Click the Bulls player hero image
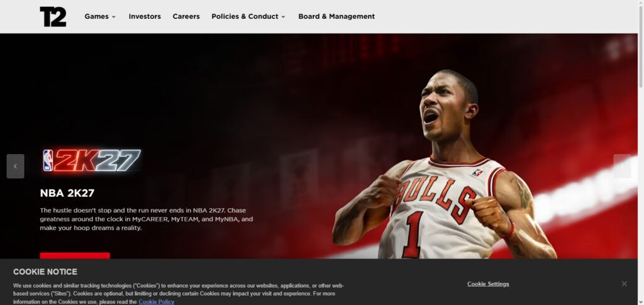The image size is (644, 305). pyautogui.click(x=446, y=164)
